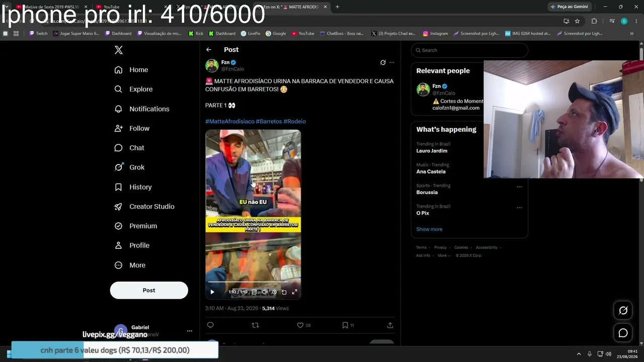This screenshot has width=644, height=362.
Task: Open Fzn in Relevant people
Action: point(436,86)
